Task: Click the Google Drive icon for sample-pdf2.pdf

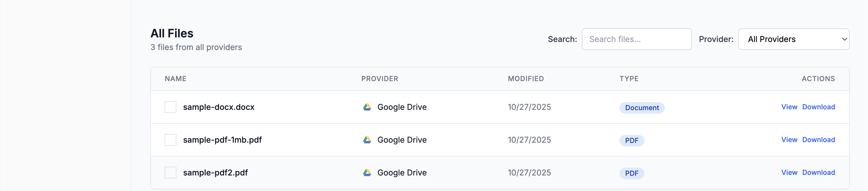Action: [367, 172]
